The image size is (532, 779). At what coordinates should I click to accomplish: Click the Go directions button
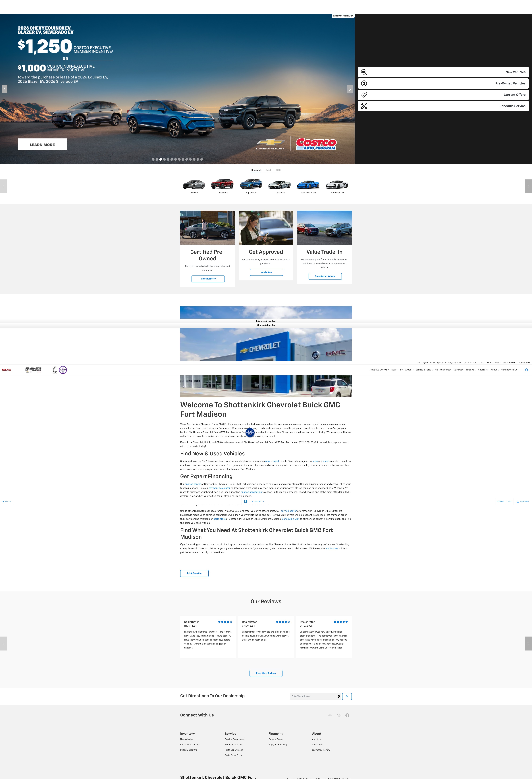click(x=347, y=696)
